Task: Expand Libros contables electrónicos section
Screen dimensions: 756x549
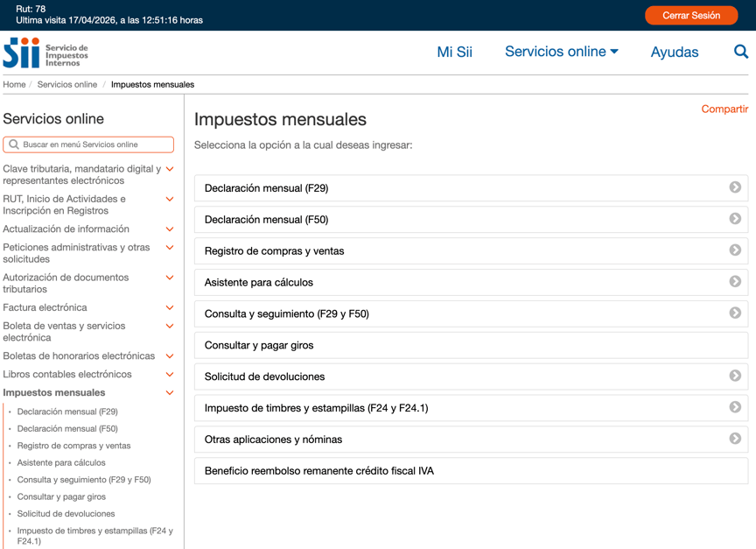Action: click(x=170, y=375)
